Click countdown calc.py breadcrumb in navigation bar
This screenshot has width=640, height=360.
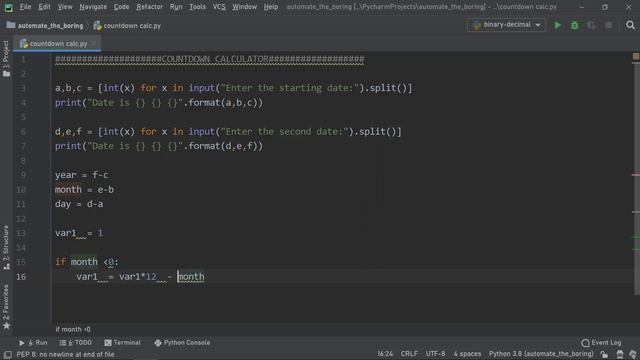(127, 26)
